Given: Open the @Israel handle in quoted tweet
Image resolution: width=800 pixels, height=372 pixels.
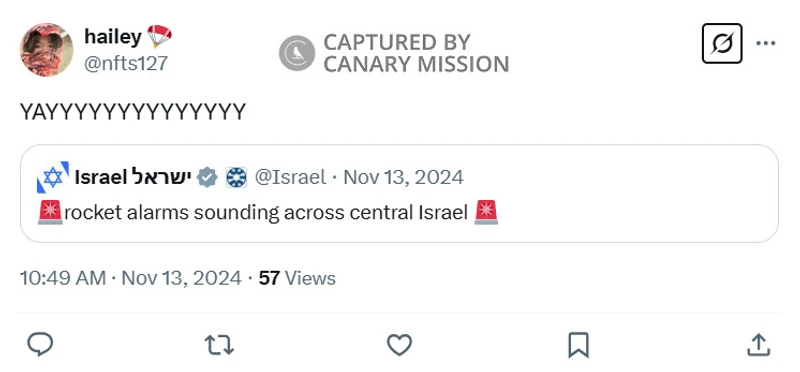Looking at the screenshot, I should tap(290, 178).
